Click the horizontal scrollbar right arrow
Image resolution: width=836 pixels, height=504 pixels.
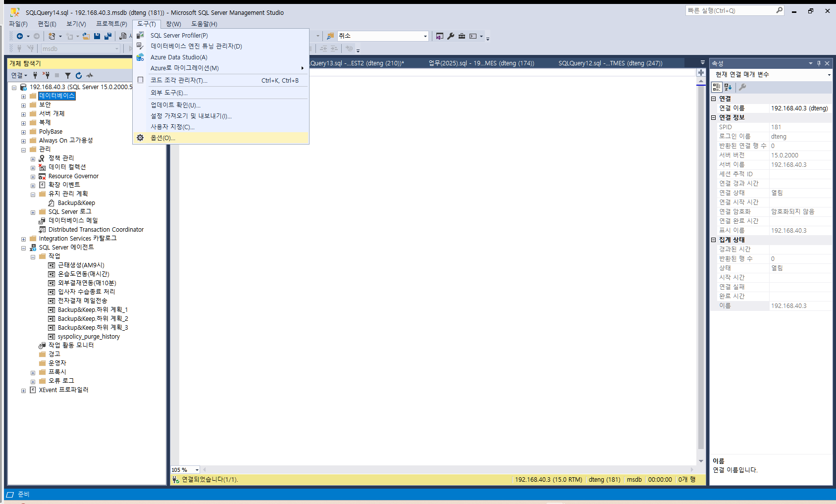(x=692, y=470)
